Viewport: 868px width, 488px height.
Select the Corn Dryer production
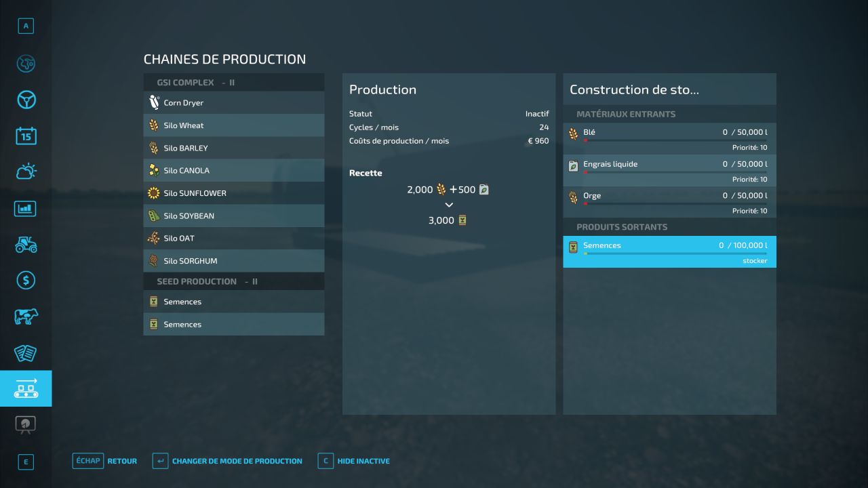click(234, 103)
